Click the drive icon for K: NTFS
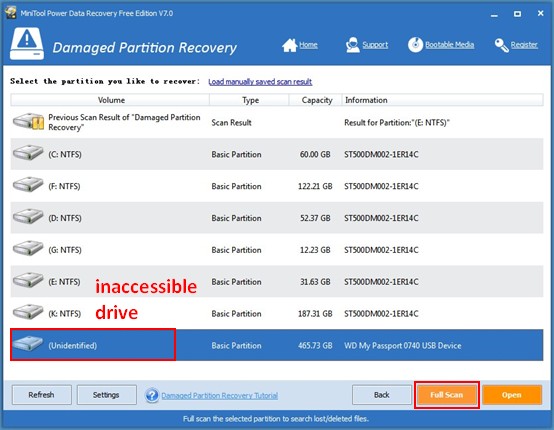 pos(28,313)
